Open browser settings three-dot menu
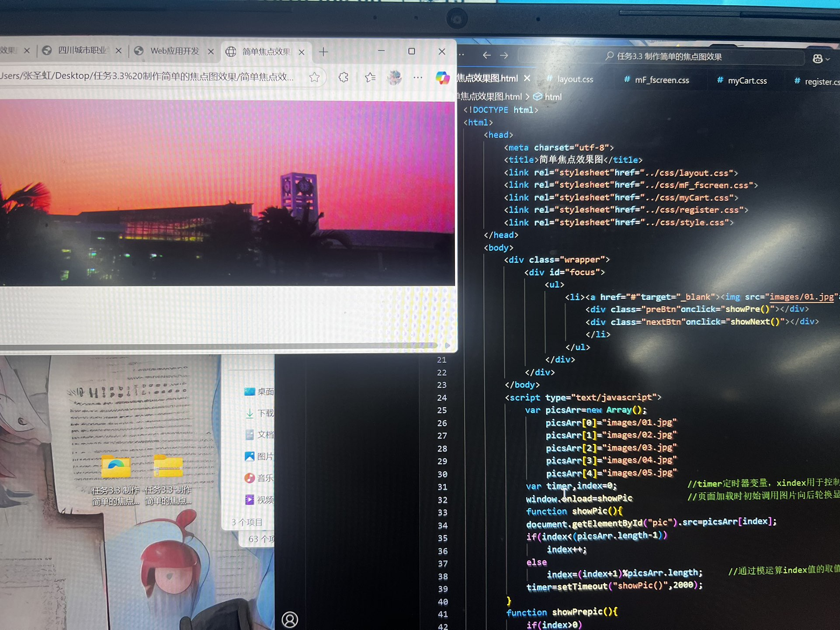Screen dimensions: 840x630 click(418, 77)
